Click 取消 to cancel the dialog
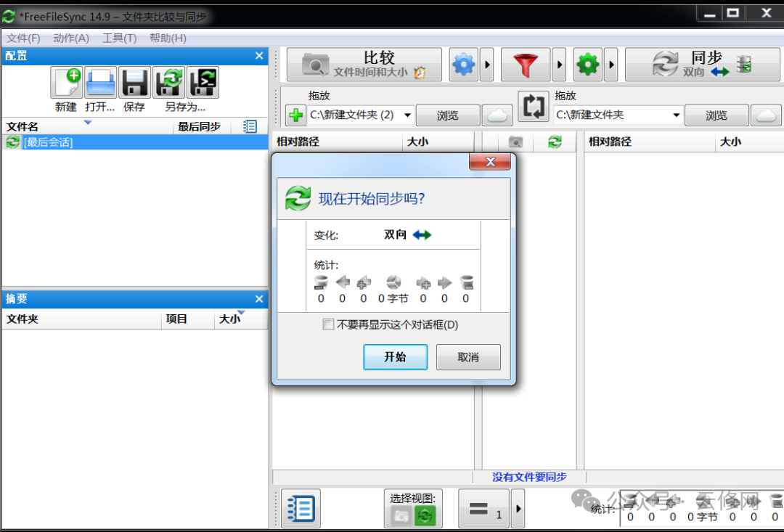 click(x=468, y=357)
